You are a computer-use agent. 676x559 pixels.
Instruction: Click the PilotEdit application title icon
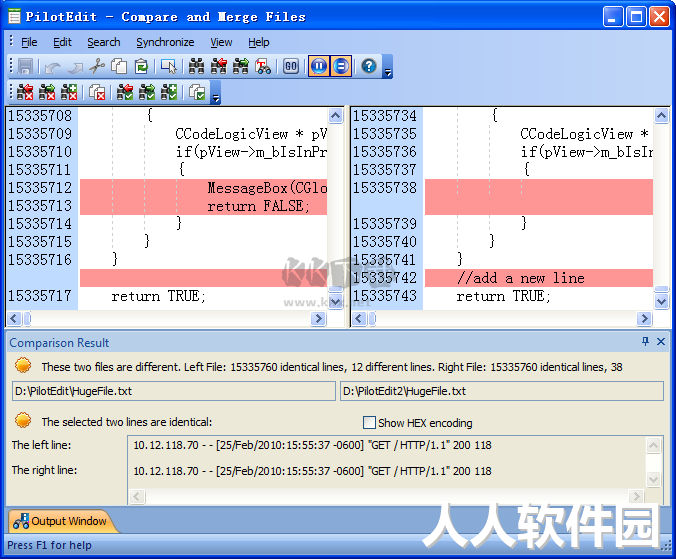point(14,17)
